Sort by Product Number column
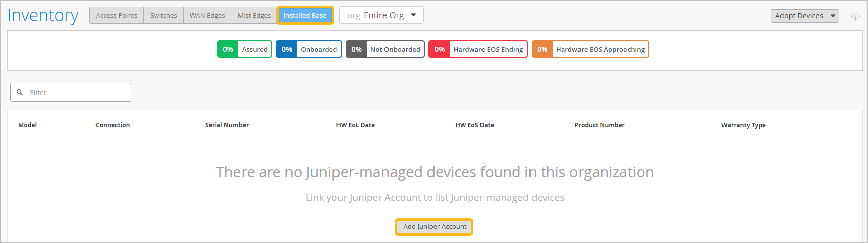 (600, 125)
